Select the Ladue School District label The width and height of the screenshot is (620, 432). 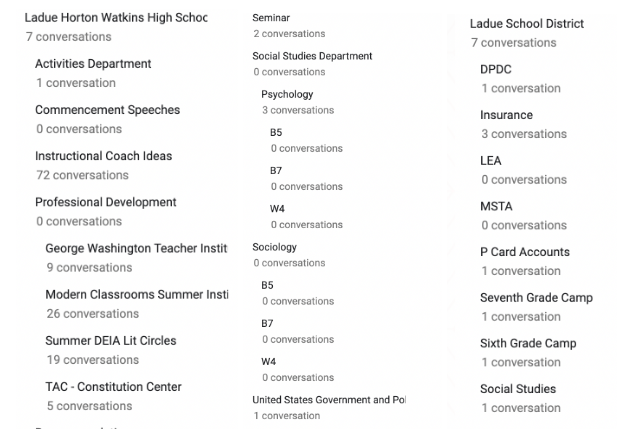pos(527,24)
